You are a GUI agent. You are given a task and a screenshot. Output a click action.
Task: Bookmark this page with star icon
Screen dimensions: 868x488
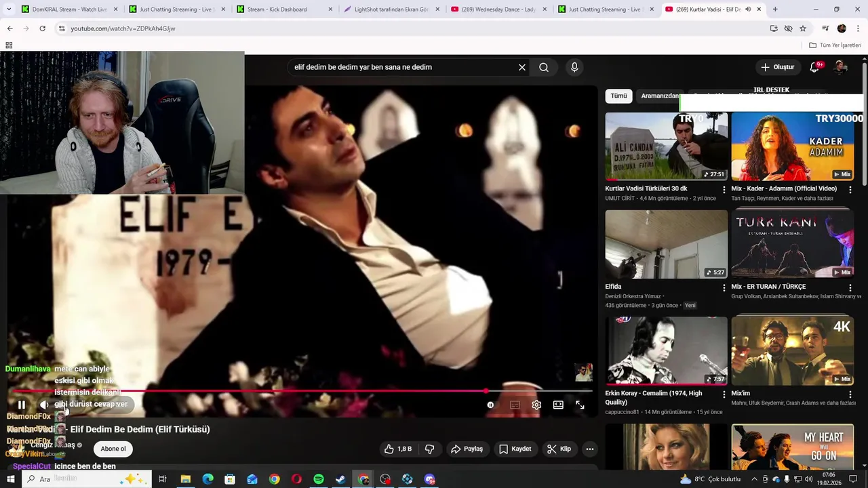point(803,28)
